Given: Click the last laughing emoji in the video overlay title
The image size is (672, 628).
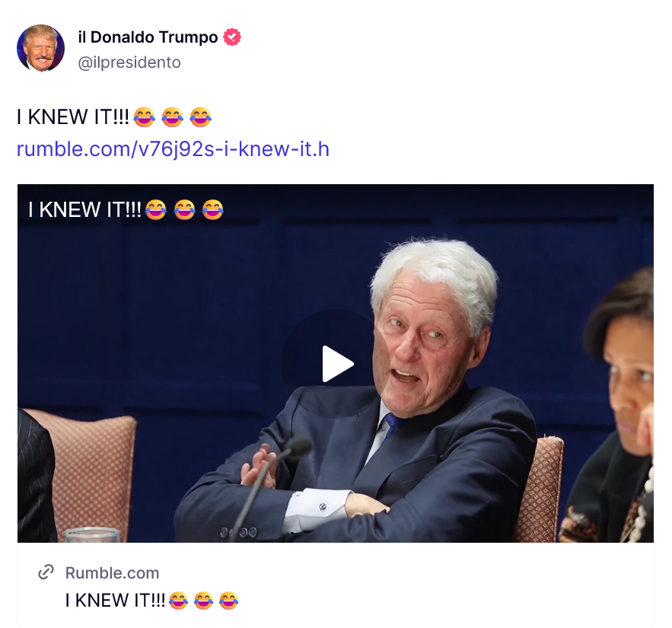Looking at the screenshot, I should pyautogui.click(x=213, y=209).
